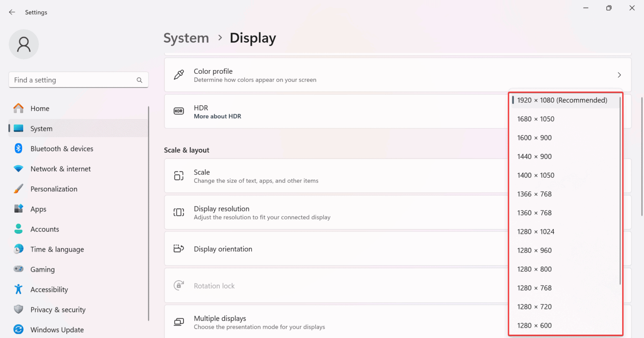Open Accessibility settings

(x=49, y=290)
